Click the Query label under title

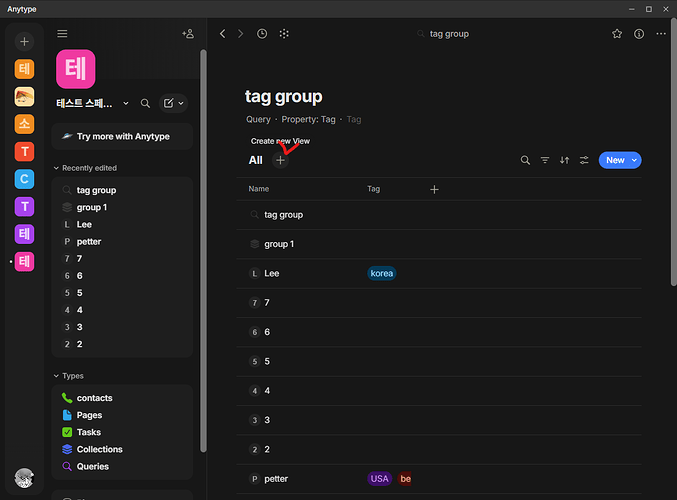[x=258, y=119]
